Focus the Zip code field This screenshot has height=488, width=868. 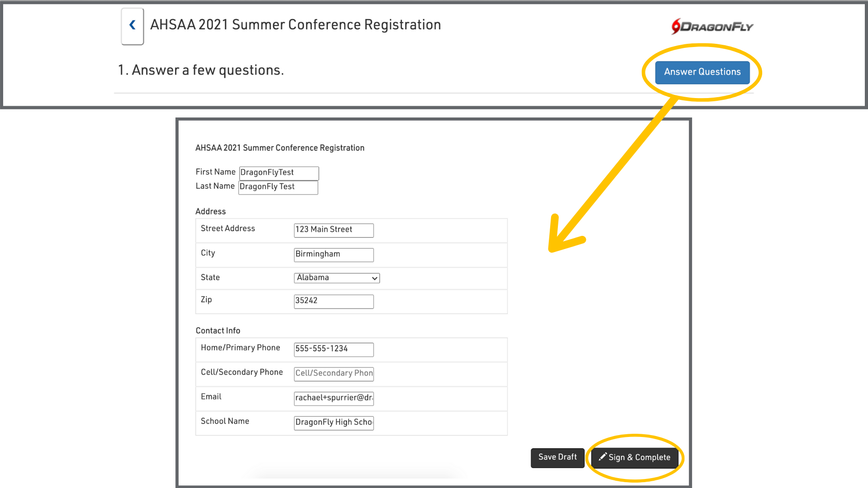pyautogui.click(x=334, y=301)
